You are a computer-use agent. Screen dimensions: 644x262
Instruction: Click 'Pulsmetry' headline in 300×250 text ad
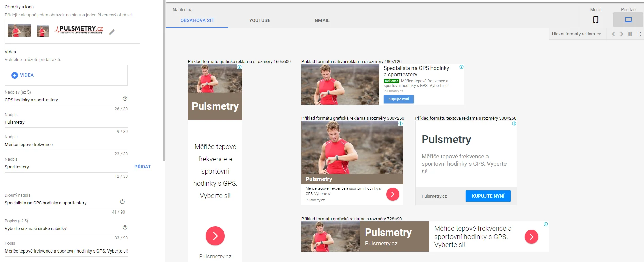pos(446,140)
